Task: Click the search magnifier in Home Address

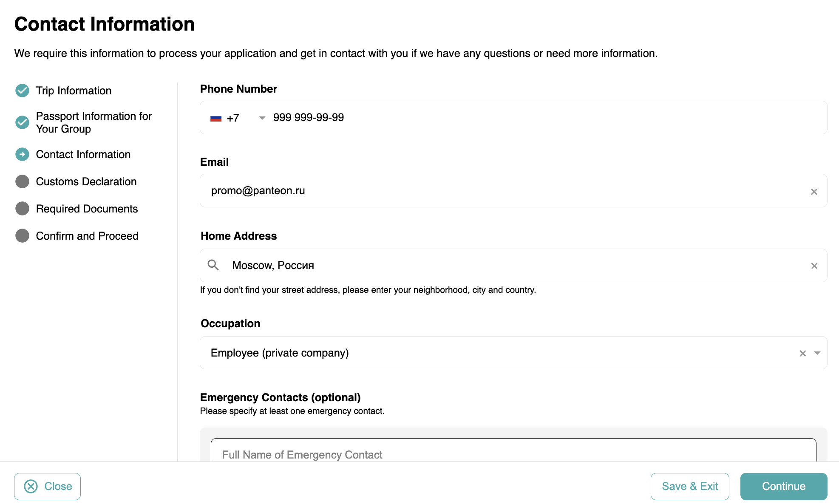Action: coord(213,265)
